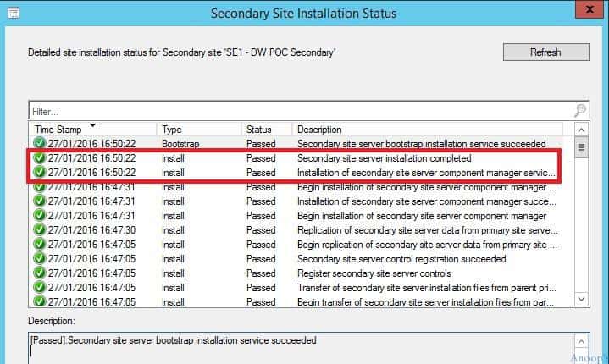The width and height of the screenshot is (609, 364).
Task: Click the green check icon on Bootstrap row
Action: (39, 144)
